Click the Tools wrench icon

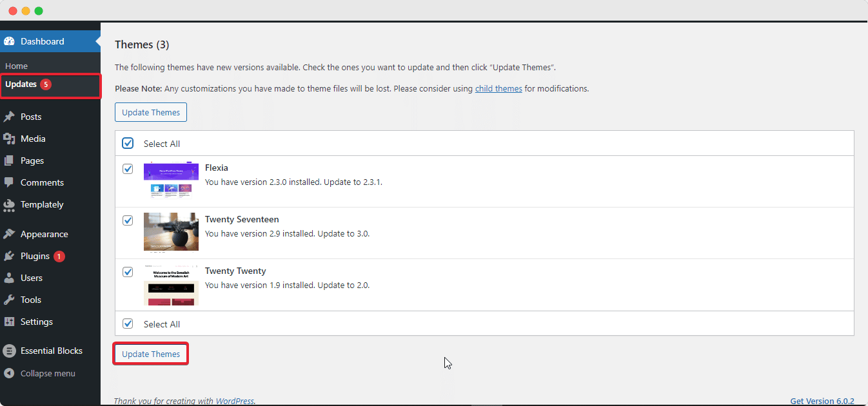(x=9, y=300)
